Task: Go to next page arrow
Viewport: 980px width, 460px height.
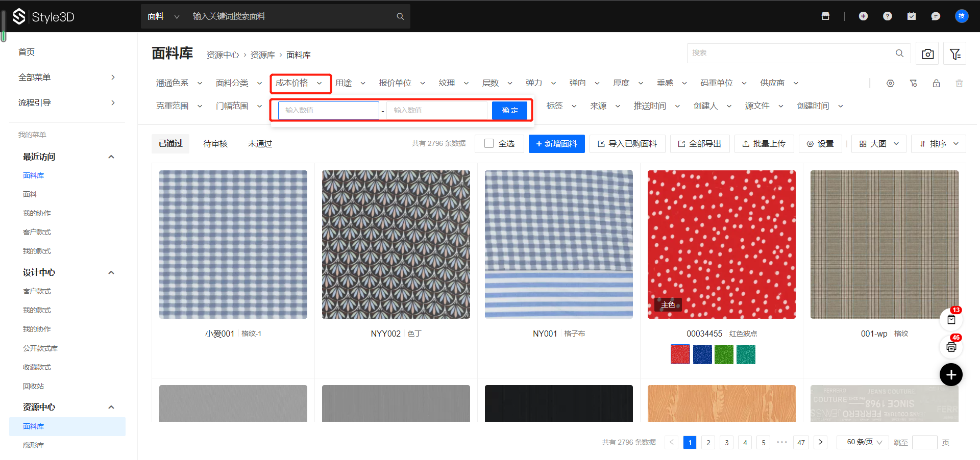Action: click(820, 442)
